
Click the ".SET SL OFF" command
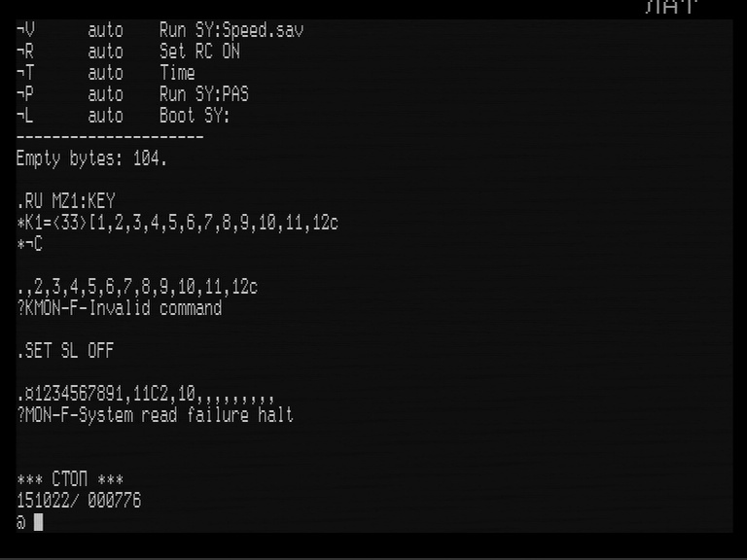[66, 351]
